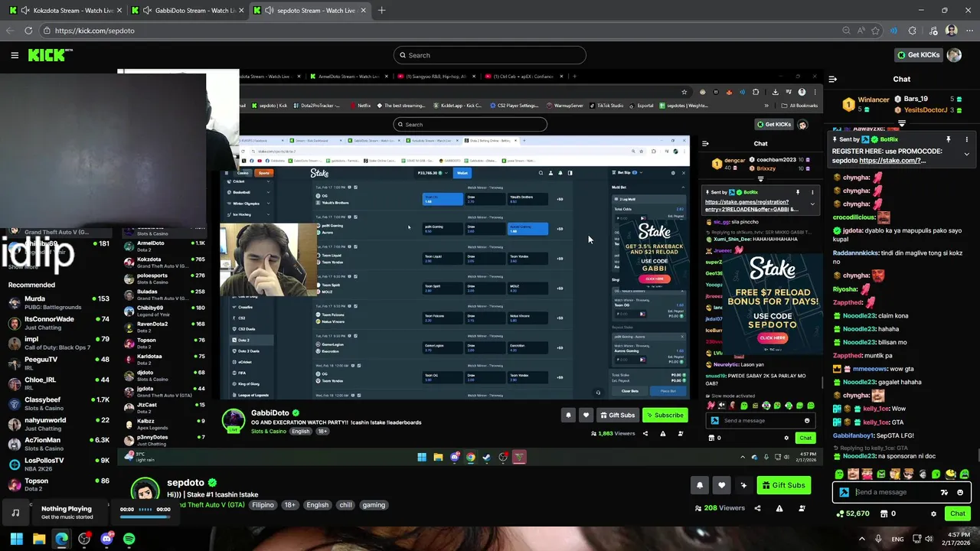
Task: Expand the pinned BotRix message chevron
Action: (966, 154)
